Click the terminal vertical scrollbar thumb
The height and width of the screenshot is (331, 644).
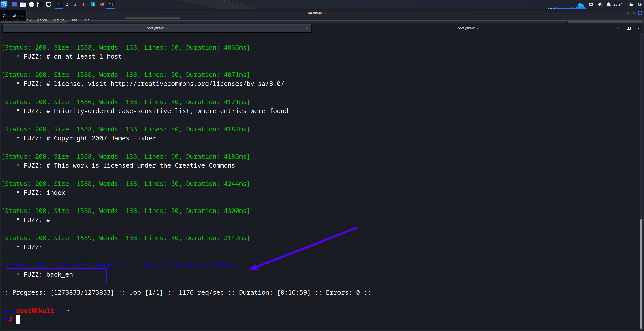641,274
